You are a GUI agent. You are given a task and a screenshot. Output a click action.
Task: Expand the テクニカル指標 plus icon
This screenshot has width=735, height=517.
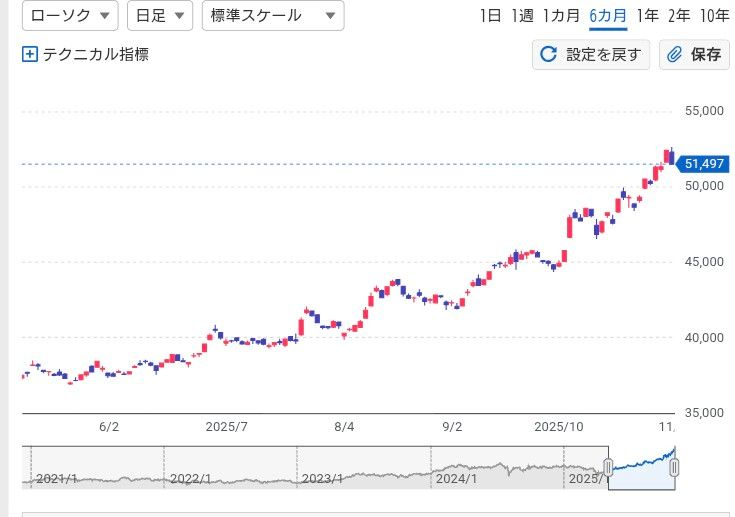pyautogui.click(x=30, y=55)
